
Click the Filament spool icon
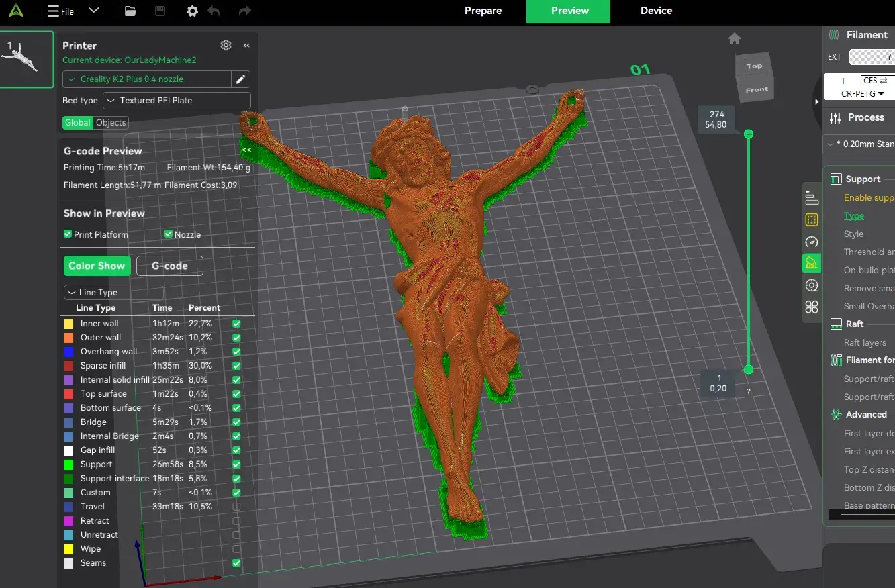point(835,35)
